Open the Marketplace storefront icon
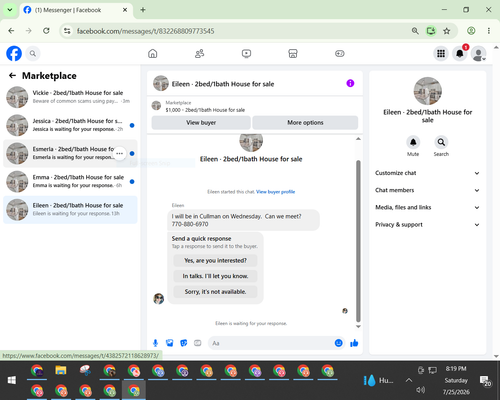This screenshot has height=400, width=500. (293, 53)
